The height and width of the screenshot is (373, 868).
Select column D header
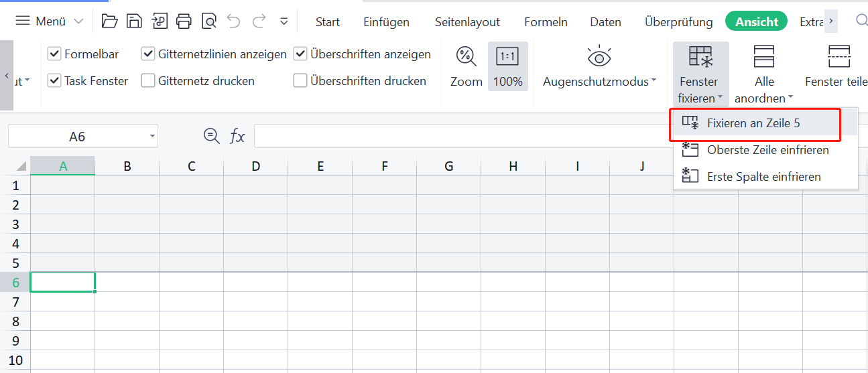255,166
